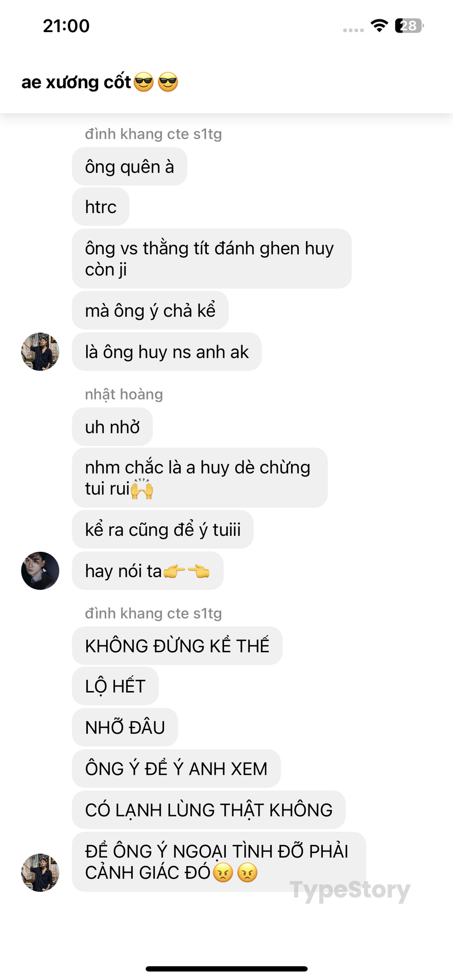Tap the raised hands emoji in message
The height and width of the screenshot is (980, 453).
click(x=142, y=488)
